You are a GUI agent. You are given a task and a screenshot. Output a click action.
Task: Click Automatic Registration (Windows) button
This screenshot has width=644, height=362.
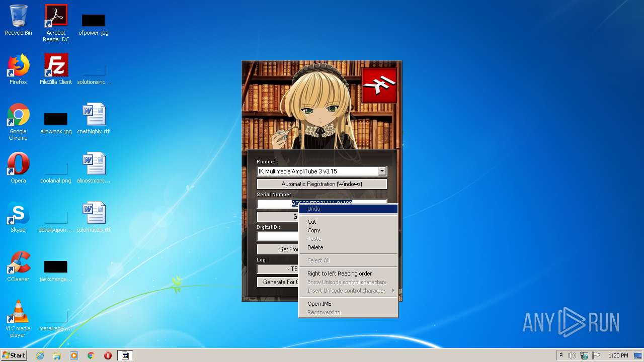pyautogui.click(x=322, y=184)
